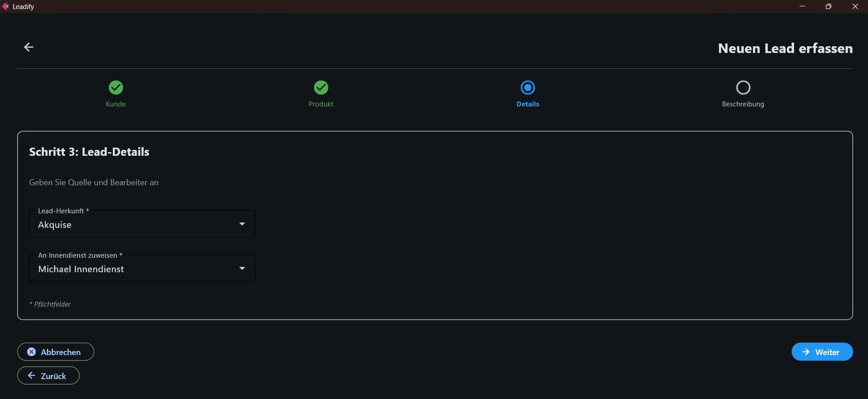Click the green checkmark above Kunde
868x399 pixels.
(116, 87)
